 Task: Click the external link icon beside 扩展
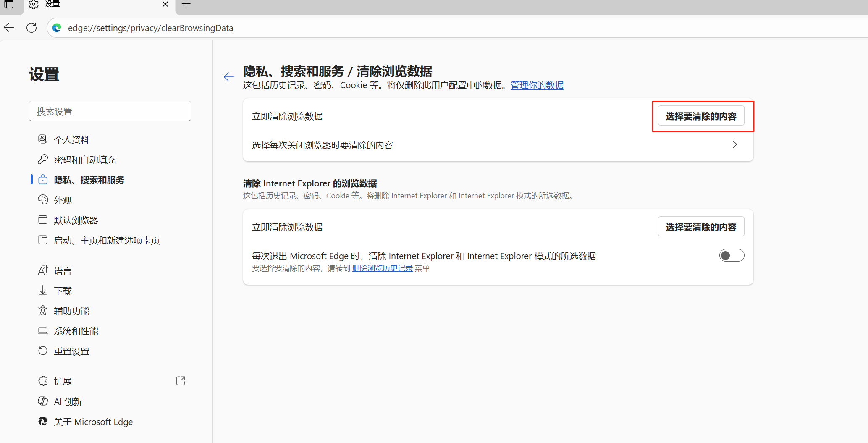click(181, 381)
